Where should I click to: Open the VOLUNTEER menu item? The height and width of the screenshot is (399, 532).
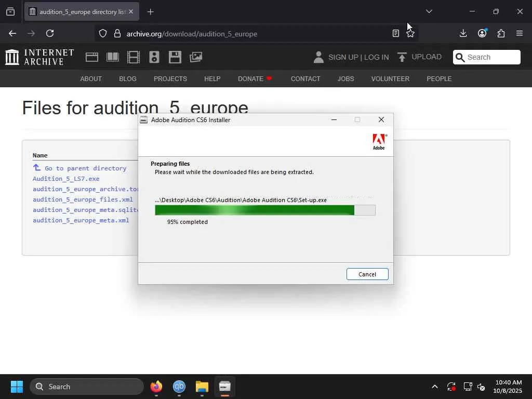pos(390,79)
